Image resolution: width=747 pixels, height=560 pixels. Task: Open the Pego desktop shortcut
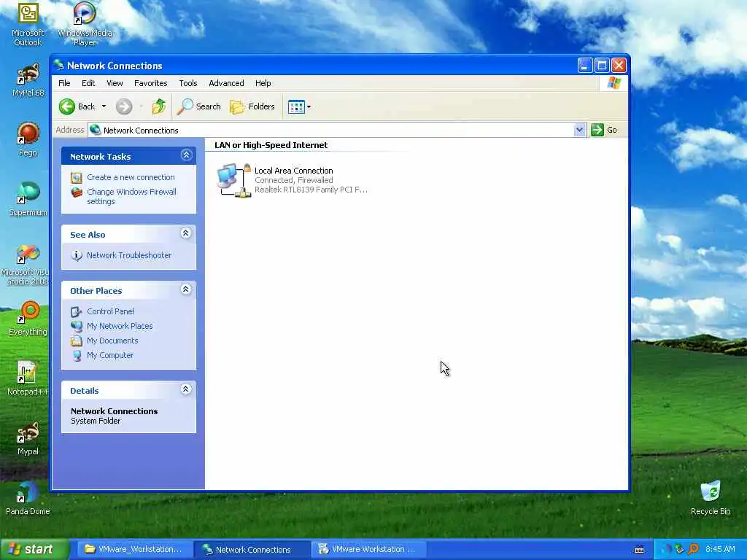pyautogui.click(x=28, y=140)
